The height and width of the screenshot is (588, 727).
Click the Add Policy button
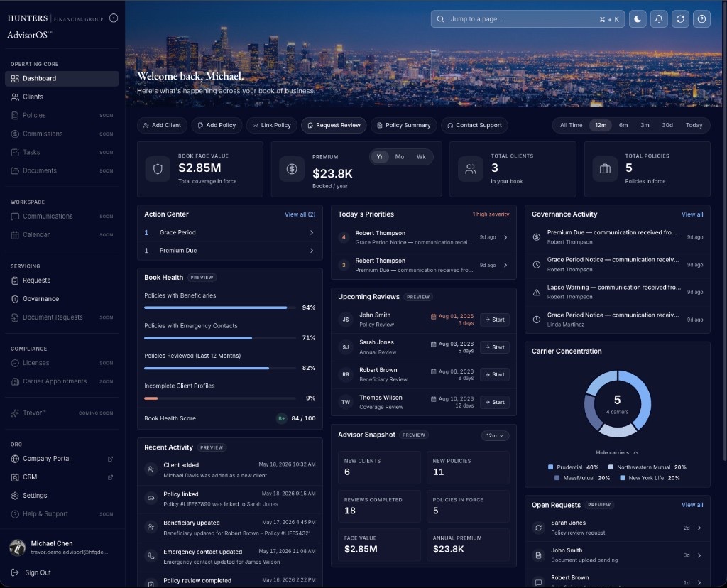(217, 125)
